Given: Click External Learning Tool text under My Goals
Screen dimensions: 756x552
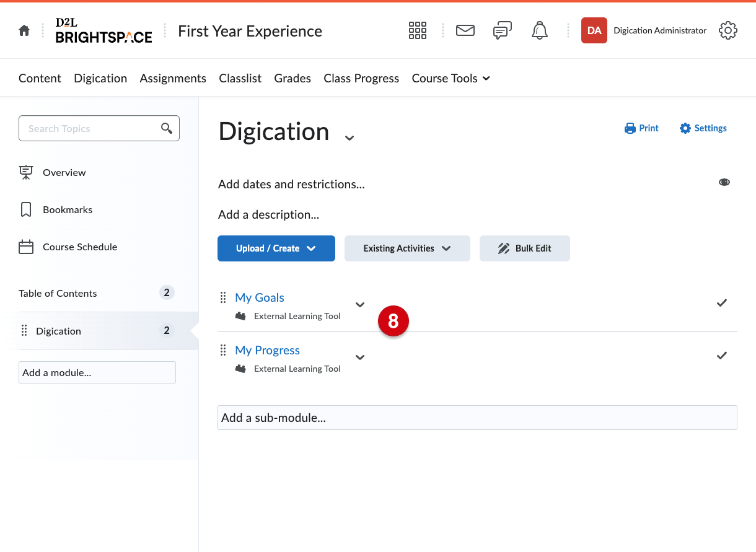Looking at the screenshot, I should (297, 316).
